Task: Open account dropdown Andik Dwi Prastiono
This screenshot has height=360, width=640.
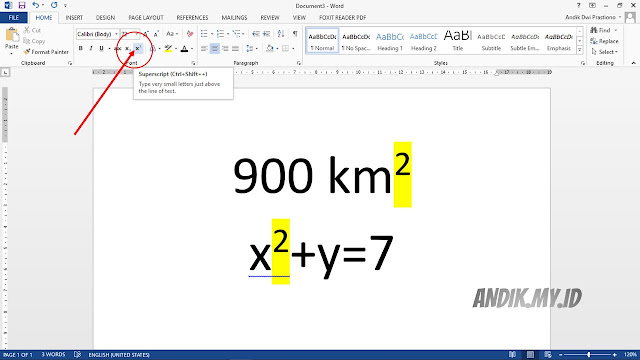Action: pos(593,17)
